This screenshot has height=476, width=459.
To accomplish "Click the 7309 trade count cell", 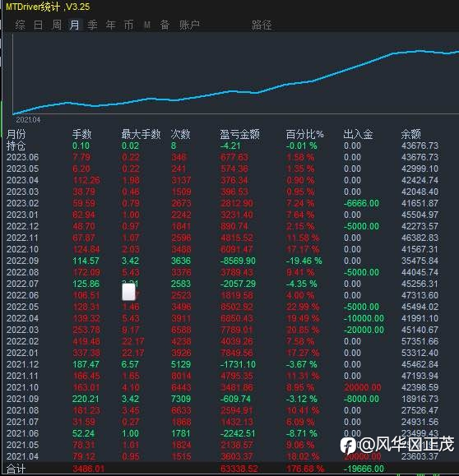I will (181, 399).
